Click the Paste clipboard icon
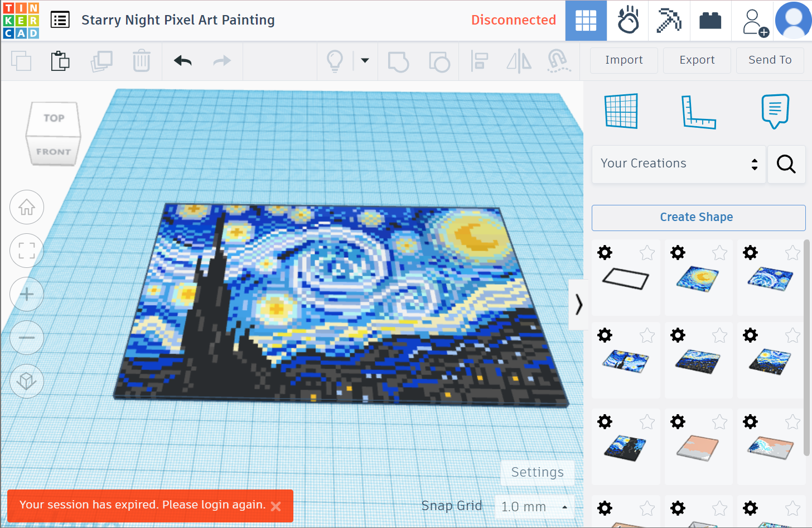 click(60, 61)
